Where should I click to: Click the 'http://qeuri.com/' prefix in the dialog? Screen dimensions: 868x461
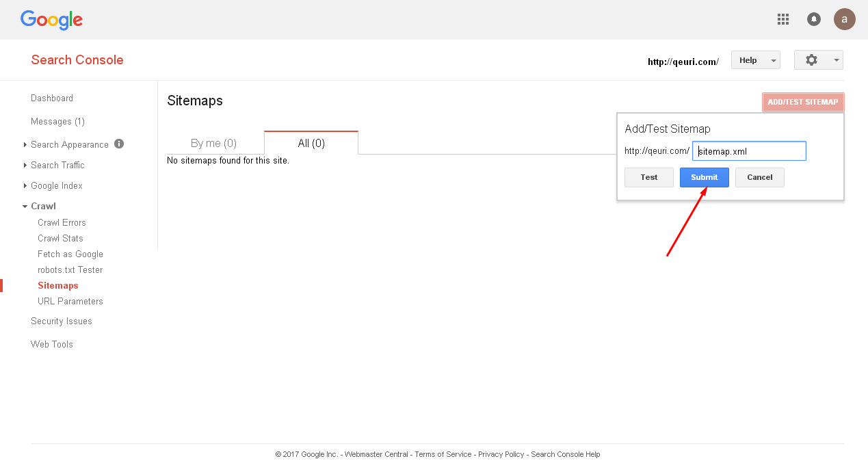[x=657, y=151]
